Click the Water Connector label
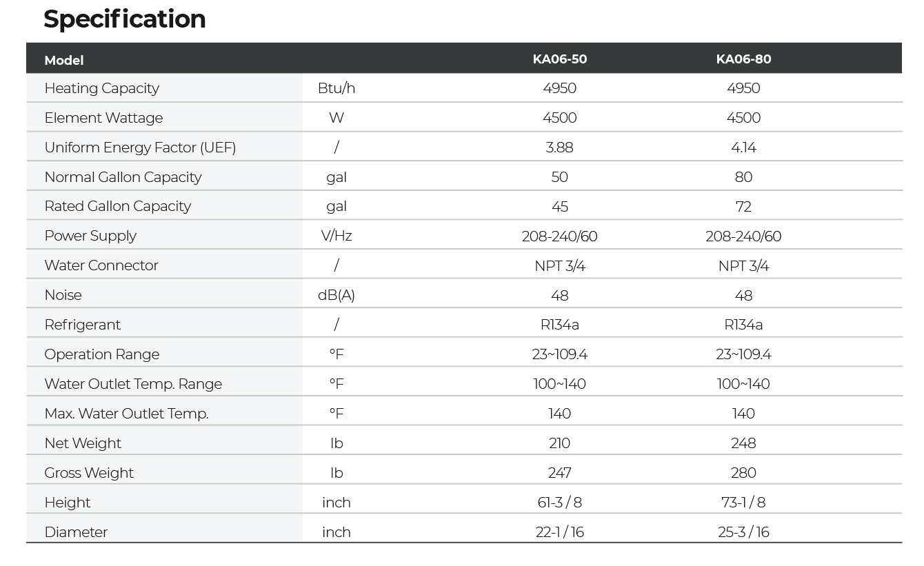Image resolution: width=924 pixels, height=566 pixels. [101, 265]
